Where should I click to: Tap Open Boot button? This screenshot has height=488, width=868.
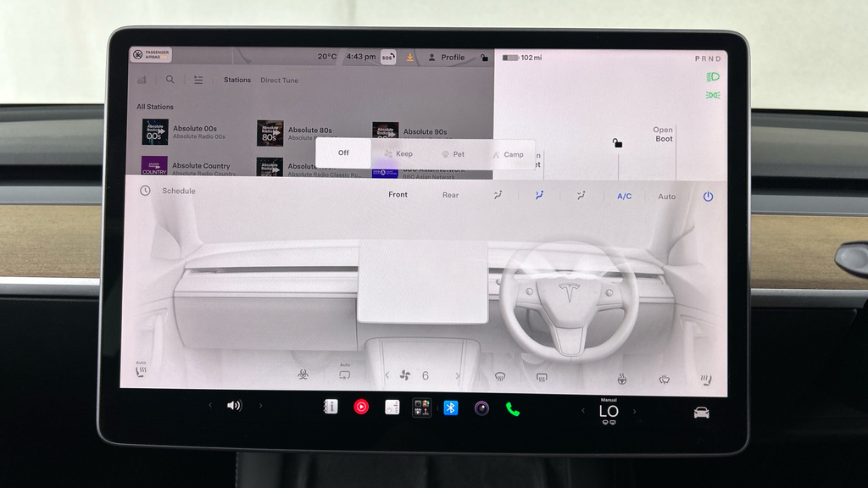[663, 135]
